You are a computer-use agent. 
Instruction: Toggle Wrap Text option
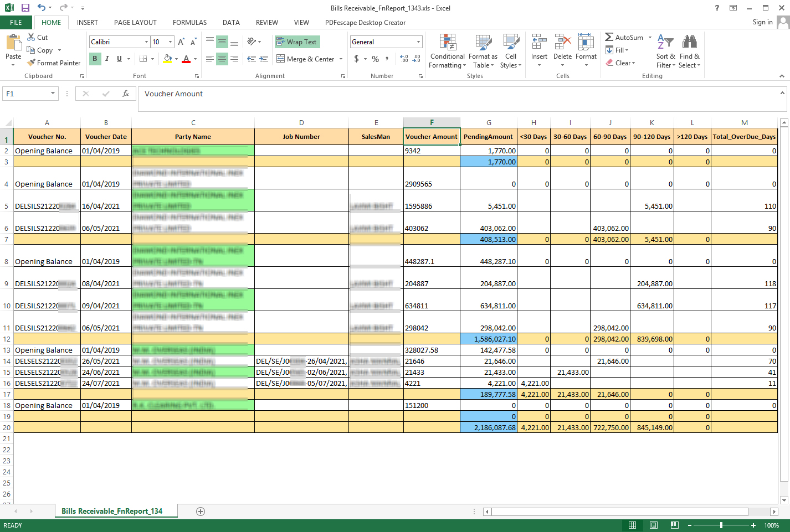[297, 42]
